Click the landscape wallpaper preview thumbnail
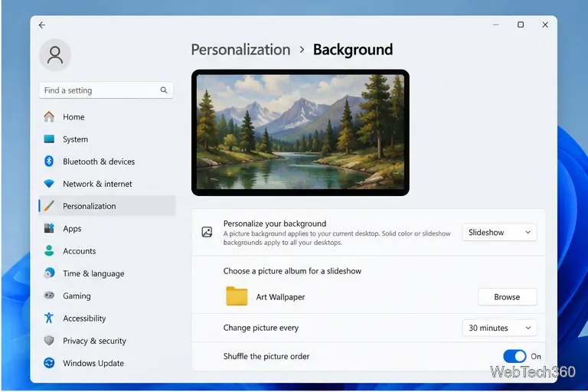 [x=300, y=132]
